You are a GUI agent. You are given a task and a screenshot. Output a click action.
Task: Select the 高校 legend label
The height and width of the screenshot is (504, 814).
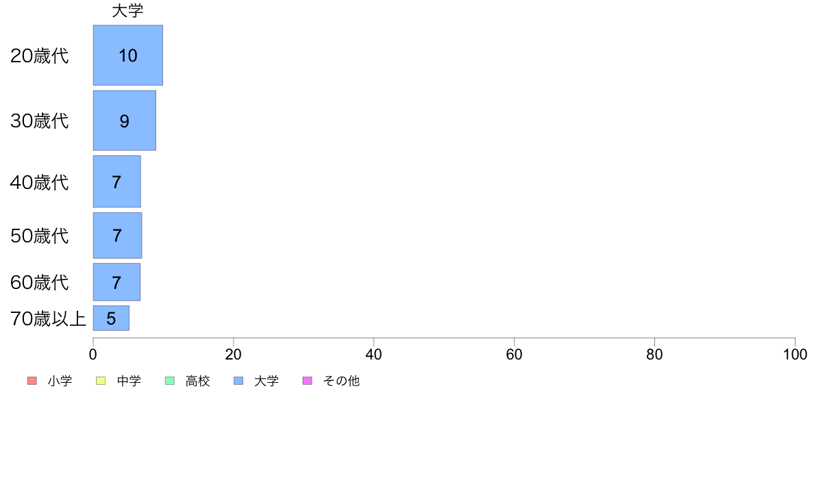(x=198, y=381)
